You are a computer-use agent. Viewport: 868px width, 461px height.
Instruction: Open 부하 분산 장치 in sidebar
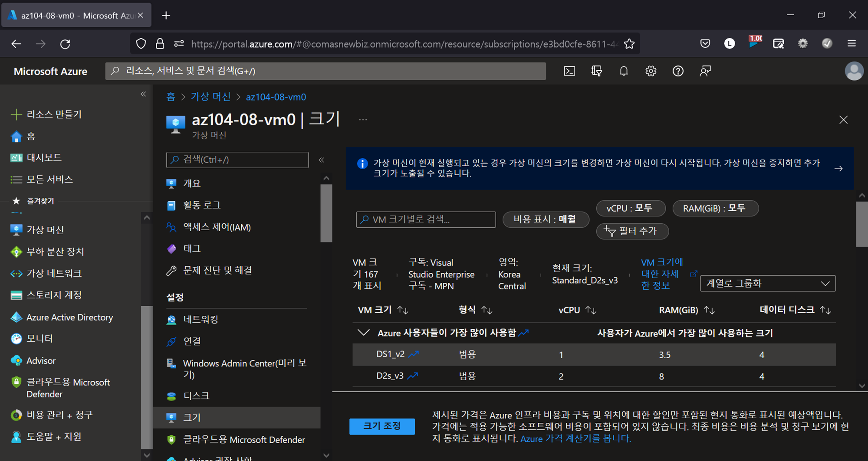coord(47,252)
